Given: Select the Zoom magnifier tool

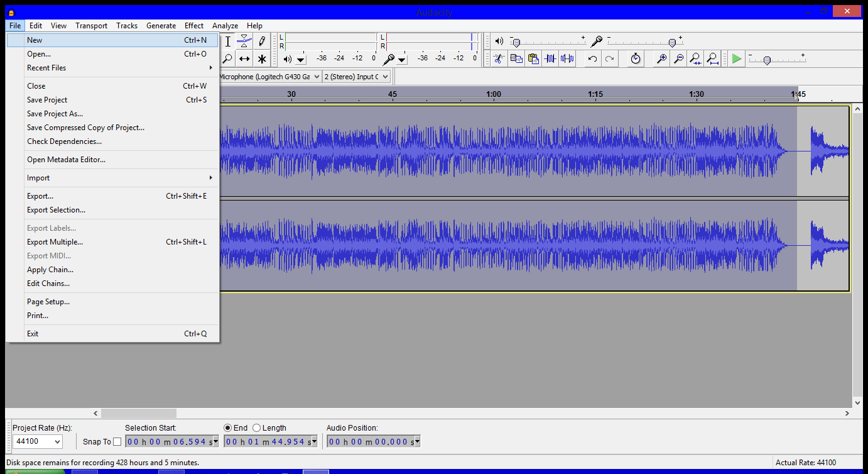Looking at the screenshot, I should (x=227, y=59).
